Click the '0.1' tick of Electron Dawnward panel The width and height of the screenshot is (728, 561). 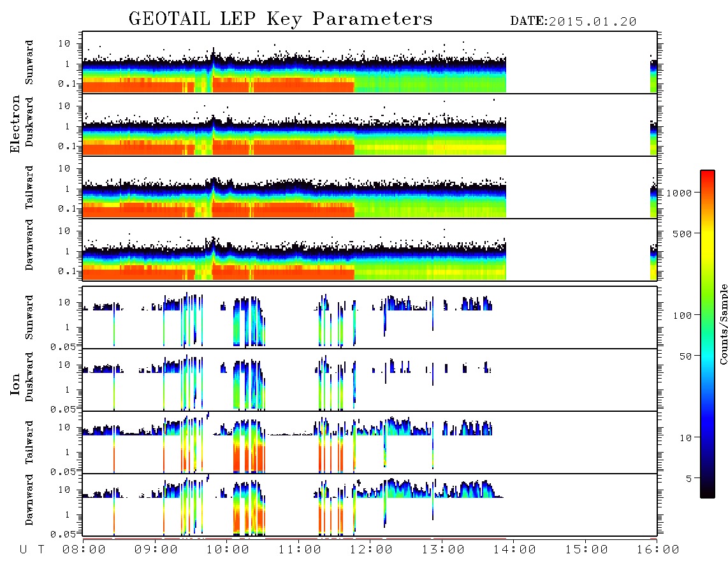[67, 271]
